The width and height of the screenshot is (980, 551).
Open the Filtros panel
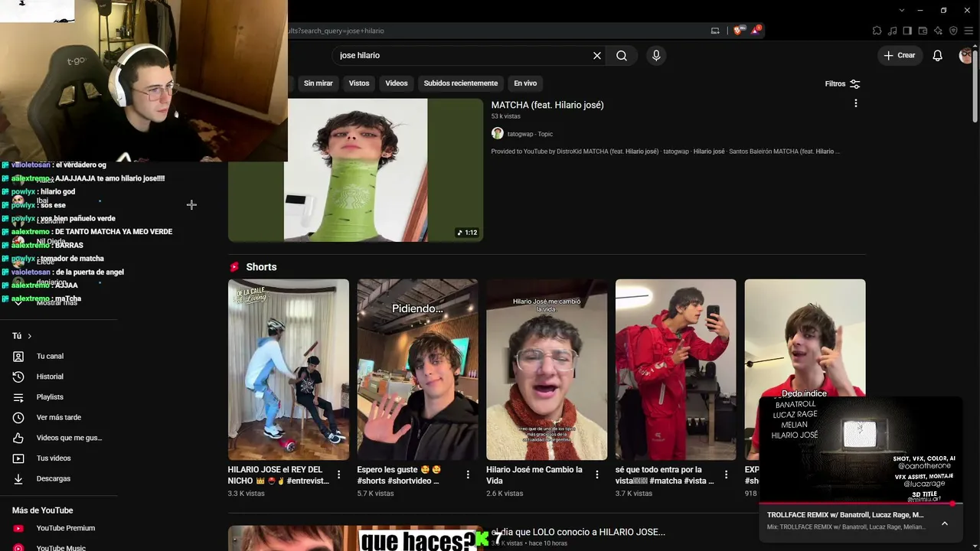(842, 84)
